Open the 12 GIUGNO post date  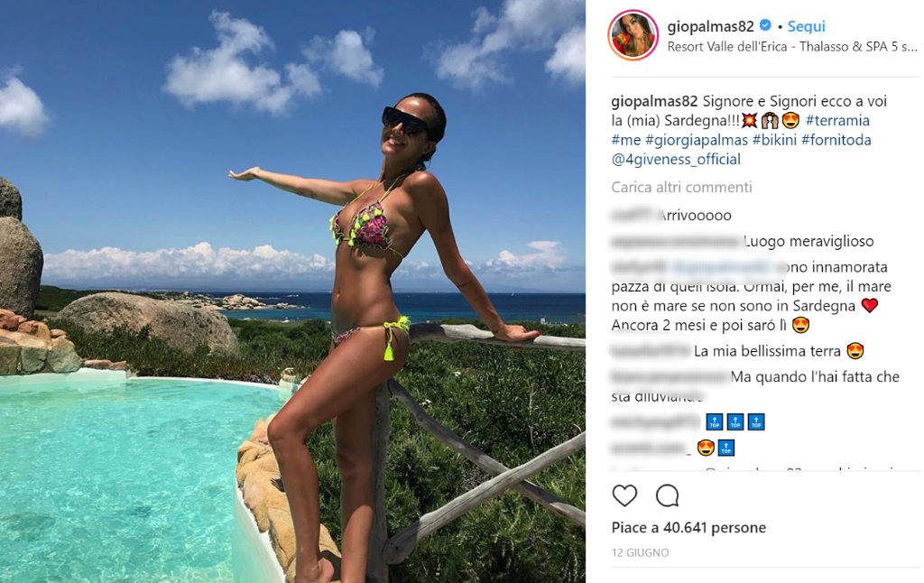coord(640,552)
